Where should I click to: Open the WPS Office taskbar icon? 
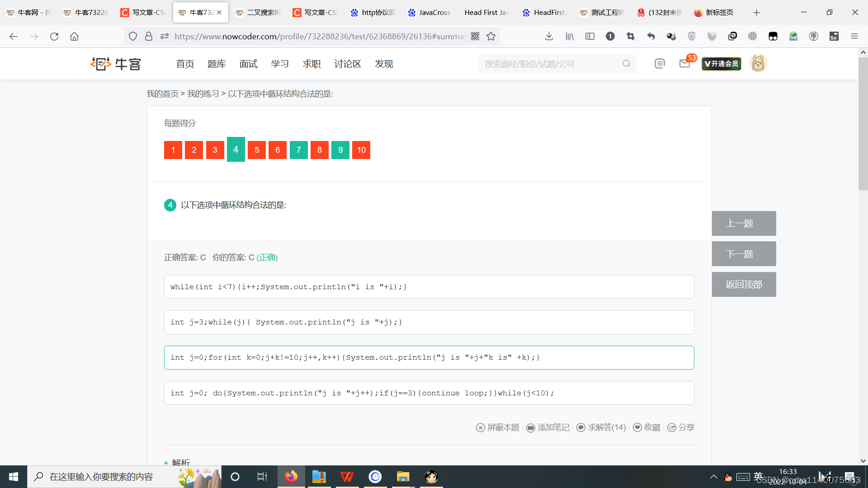tap(347, 477)
